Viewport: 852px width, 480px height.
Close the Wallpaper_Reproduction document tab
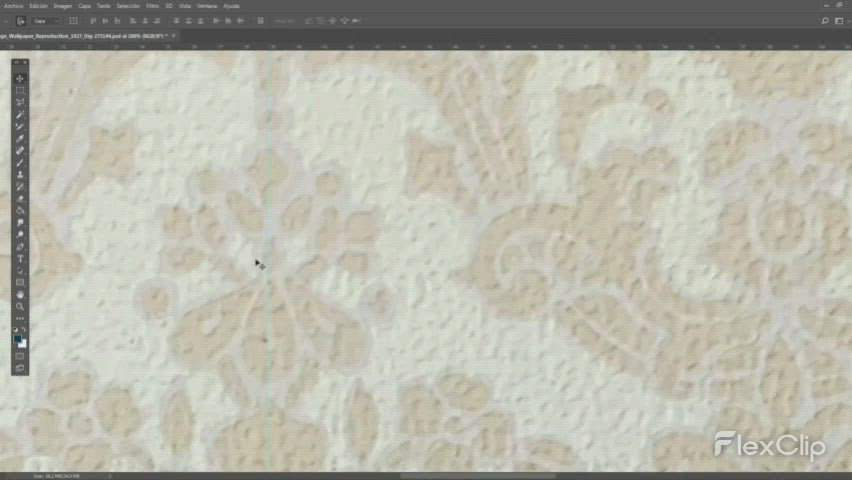[175, 35]
